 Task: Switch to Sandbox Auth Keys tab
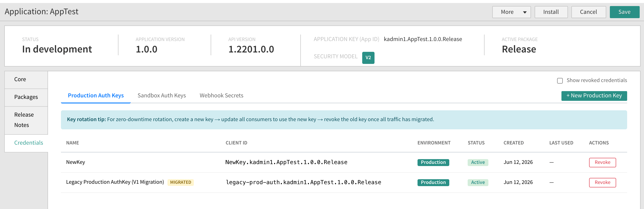tap(161, 95)
